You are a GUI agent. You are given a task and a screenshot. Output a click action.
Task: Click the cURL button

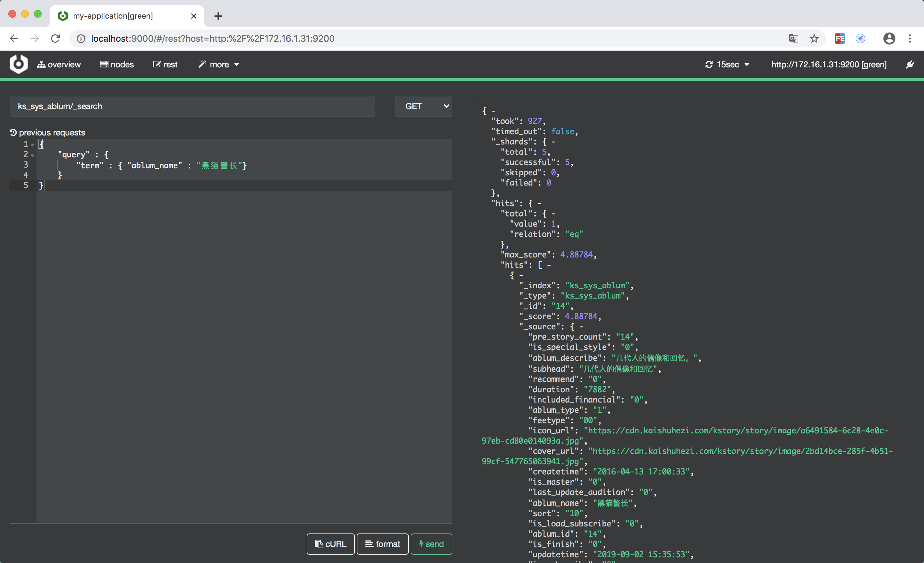click(330, 543)
